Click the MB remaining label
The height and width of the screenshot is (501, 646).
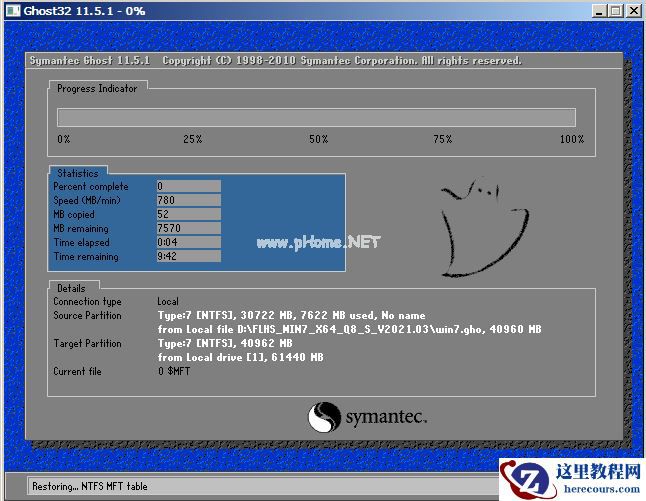tap(81, 229)
